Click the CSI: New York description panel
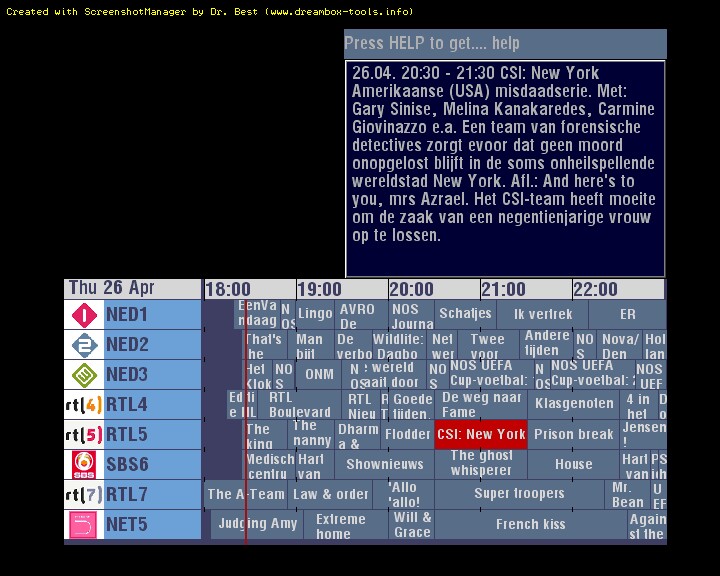 click(505, 169)
